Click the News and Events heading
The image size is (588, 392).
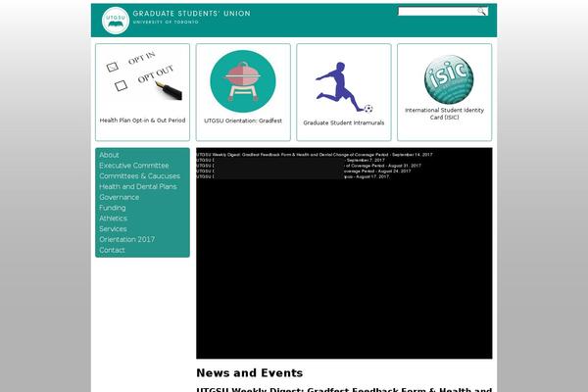250,372
